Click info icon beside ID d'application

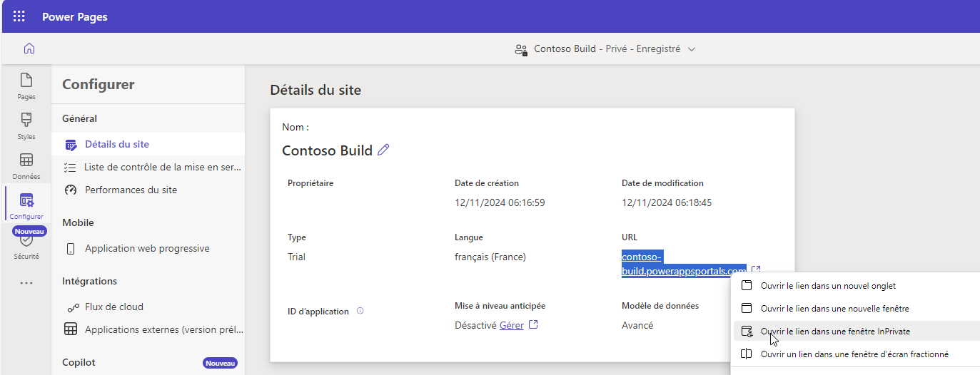[360, 311]
